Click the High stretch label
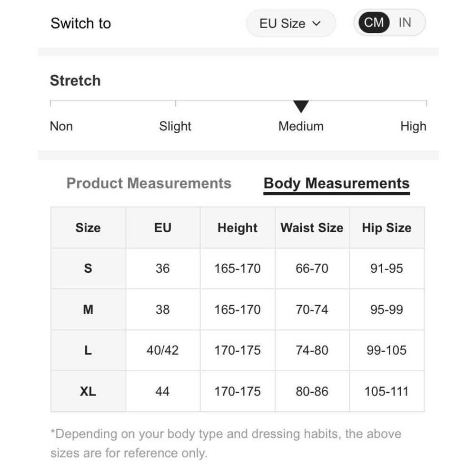Image resolution: width=476 pixels, height=476 pixels. (413, 126)
